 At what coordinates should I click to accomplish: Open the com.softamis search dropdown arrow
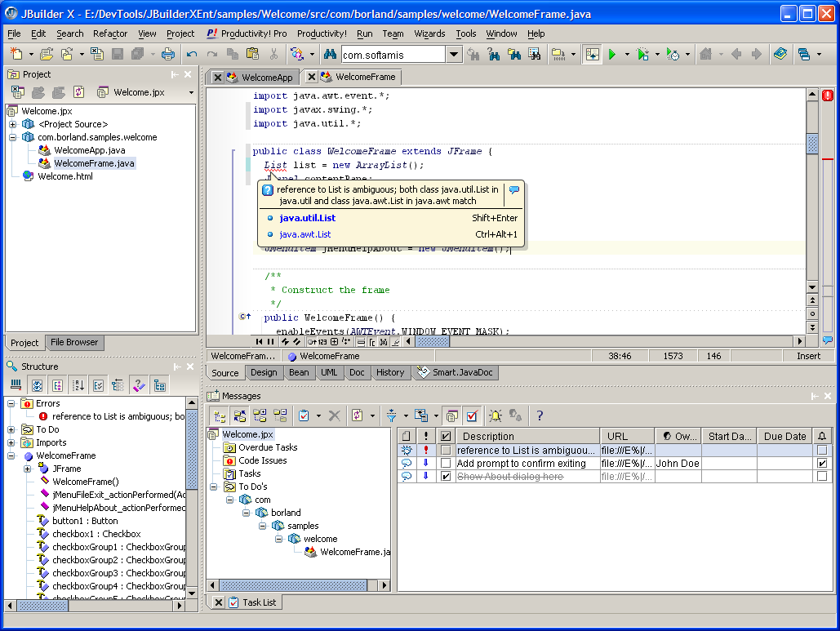click(455, 55)
